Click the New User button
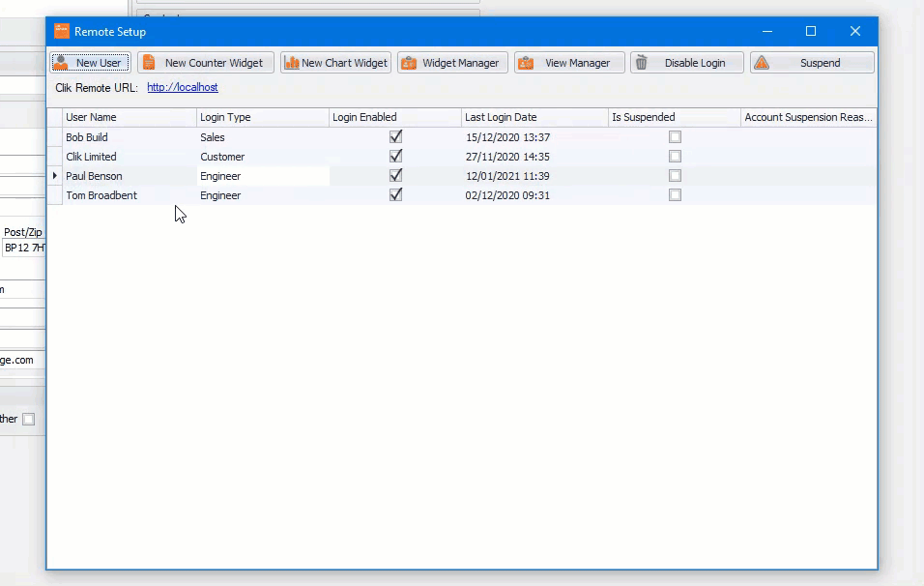 tap(90, 63)
